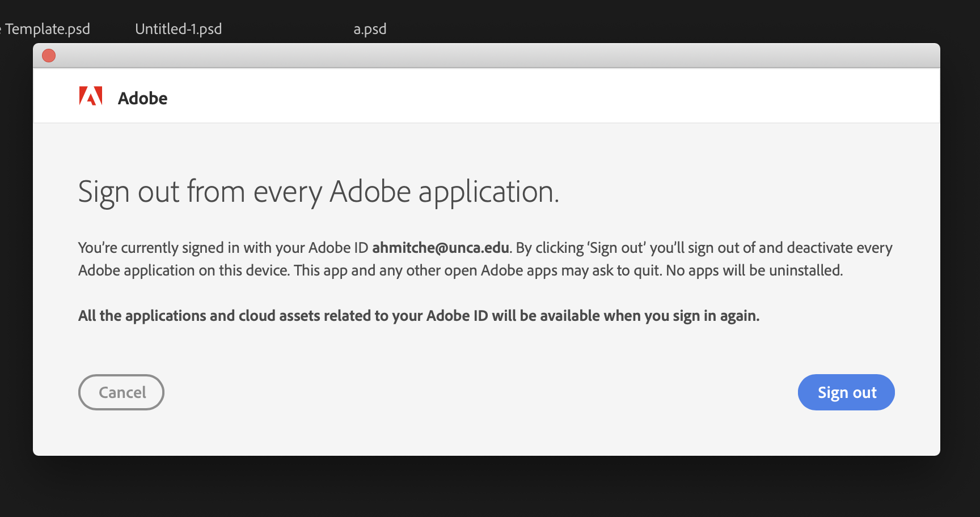Screen dimensions: 980x517
Task: Open the Untitled-1.psd document tab
Action: point(178,29)
